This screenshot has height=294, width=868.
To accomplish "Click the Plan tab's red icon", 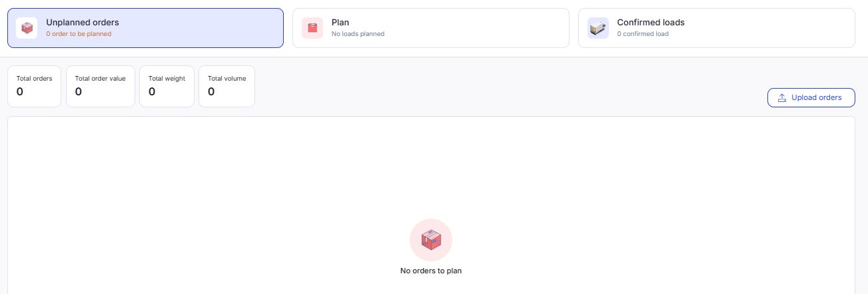I will 312,28.
